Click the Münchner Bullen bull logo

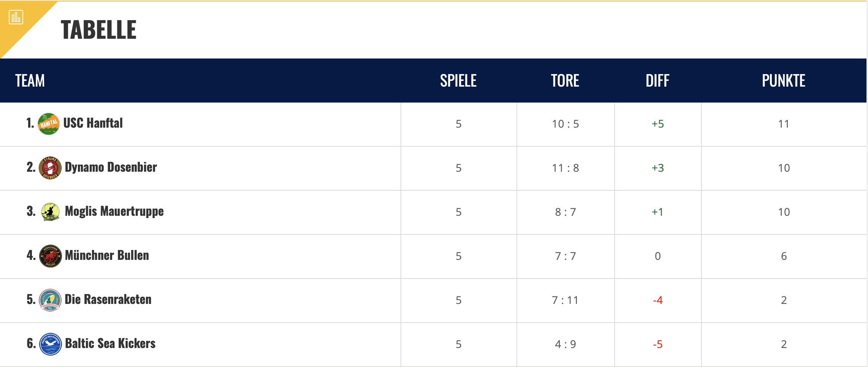coord(50,256)
